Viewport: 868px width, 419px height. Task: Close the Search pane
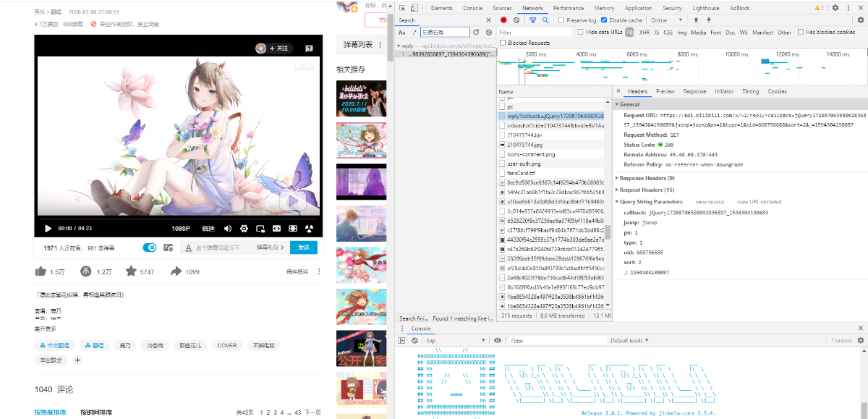point(488,20)
